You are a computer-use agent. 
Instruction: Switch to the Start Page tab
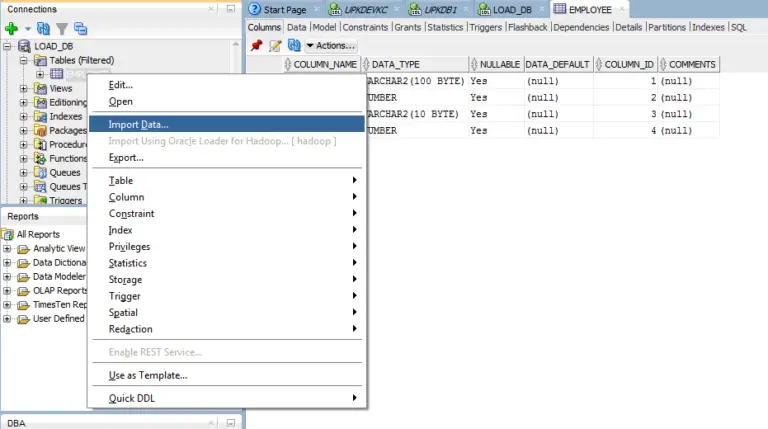[284, 9]
